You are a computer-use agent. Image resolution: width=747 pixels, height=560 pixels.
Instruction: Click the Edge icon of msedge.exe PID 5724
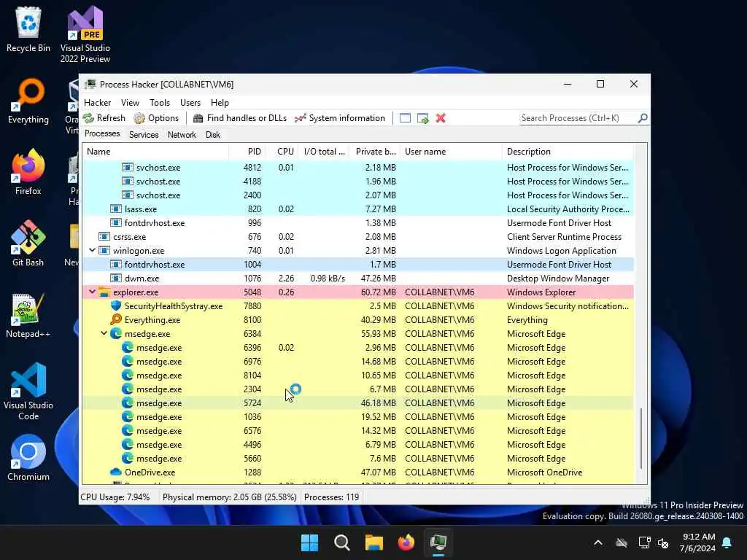(127, 402)
